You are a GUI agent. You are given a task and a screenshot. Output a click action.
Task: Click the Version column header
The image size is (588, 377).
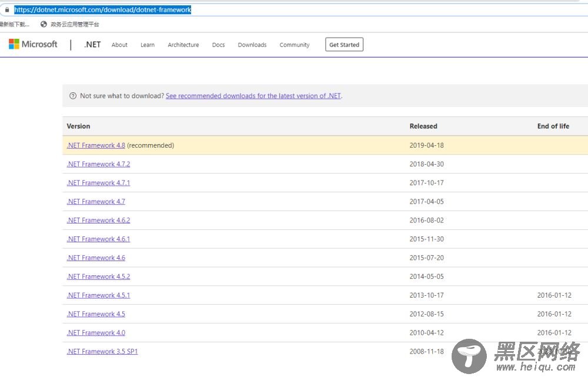(x=78, y=126)
